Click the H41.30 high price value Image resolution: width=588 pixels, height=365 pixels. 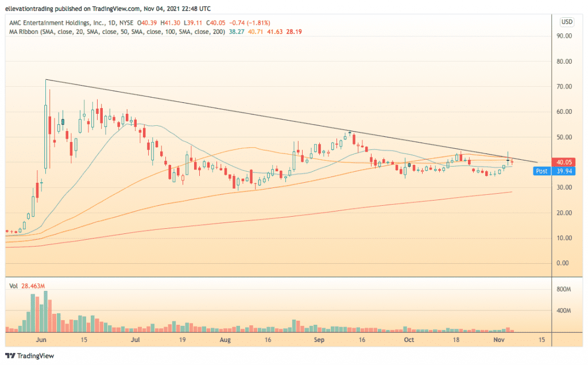170,23
